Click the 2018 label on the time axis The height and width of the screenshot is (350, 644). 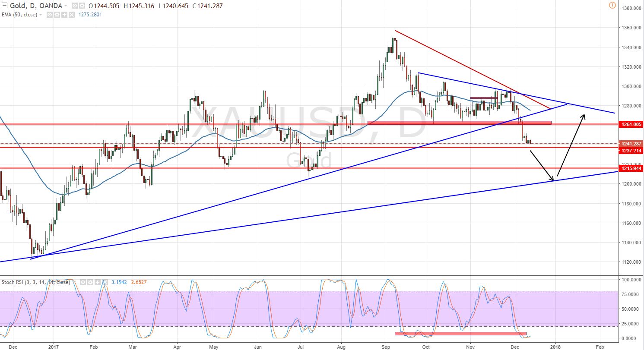[x=556, y=347]
